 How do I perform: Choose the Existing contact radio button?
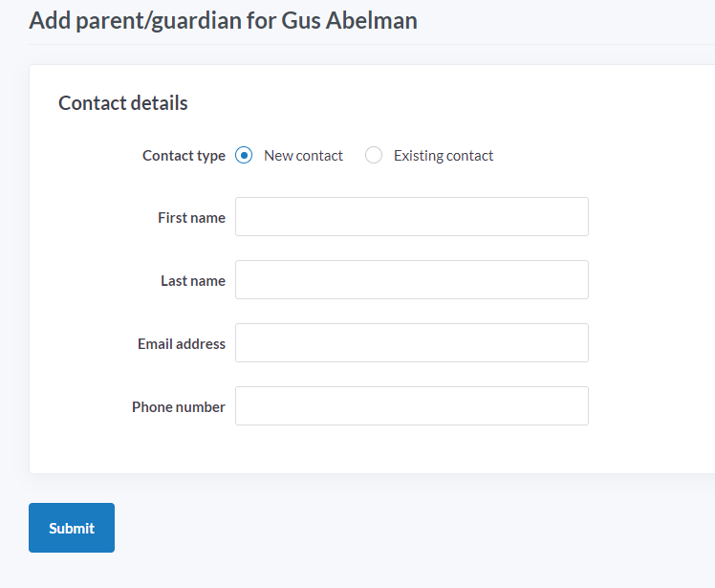(x=374, y=155)
